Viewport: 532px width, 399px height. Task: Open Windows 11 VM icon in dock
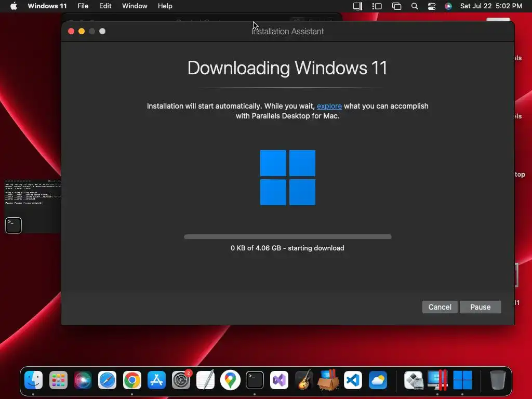point(462,380)
